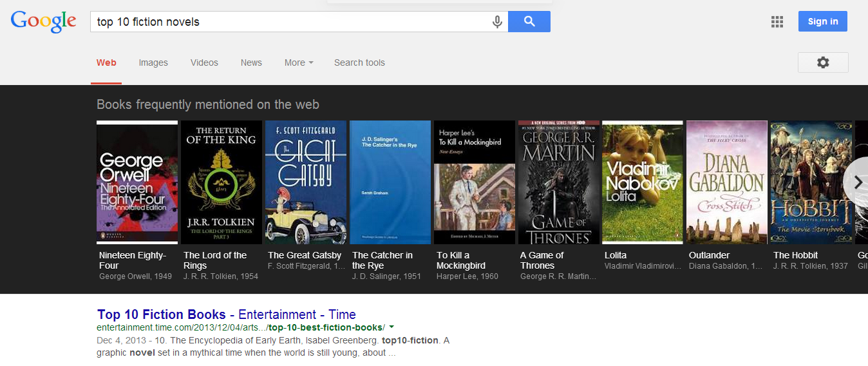The height and width of the screenshot is (366, 868).
Task: Click 'The Catcher in the Rye' title caption
Action: [382, 260]
